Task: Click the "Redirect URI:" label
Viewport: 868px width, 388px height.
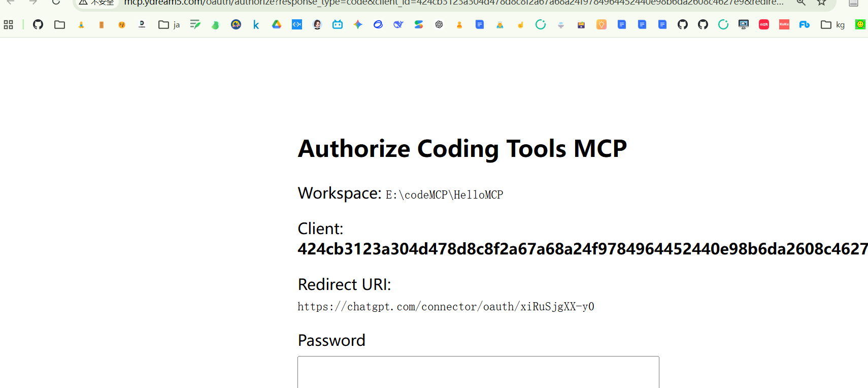Action: tap(344, 284)
